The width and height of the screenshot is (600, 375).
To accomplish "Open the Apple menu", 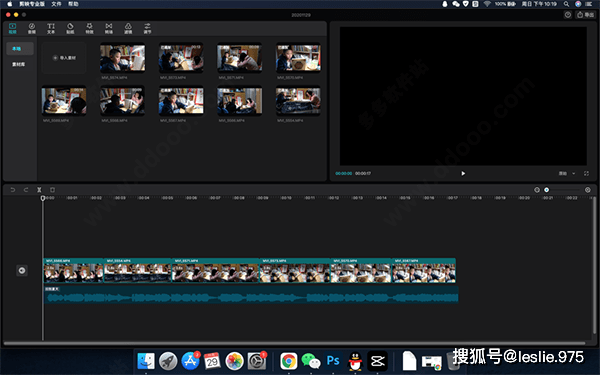I will [x=9, y=4].
